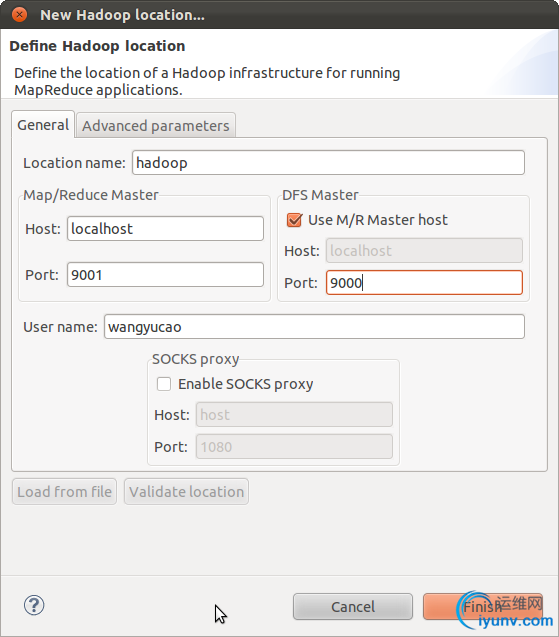
Task: Click the Finish button
Action: click(483, 607)
